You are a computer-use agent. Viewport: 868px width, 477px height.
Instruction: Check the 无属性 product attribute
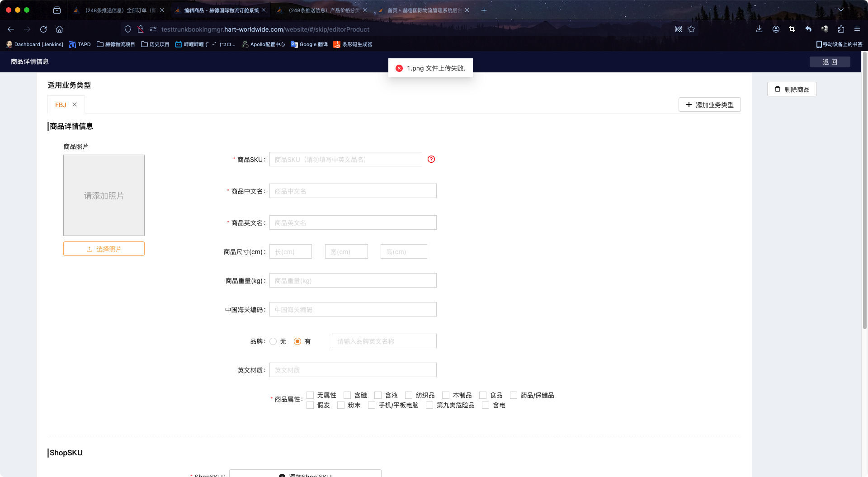point(311,395)
